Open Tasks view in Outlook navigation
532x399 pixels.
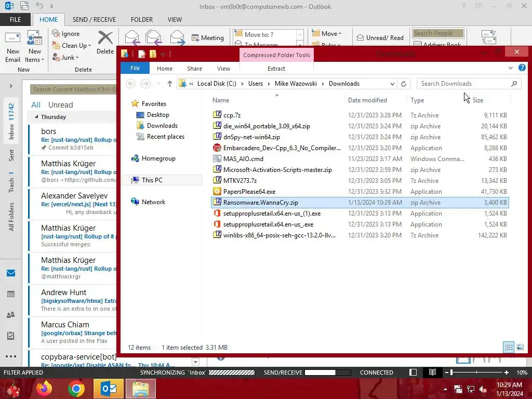[x=11, y=336]
